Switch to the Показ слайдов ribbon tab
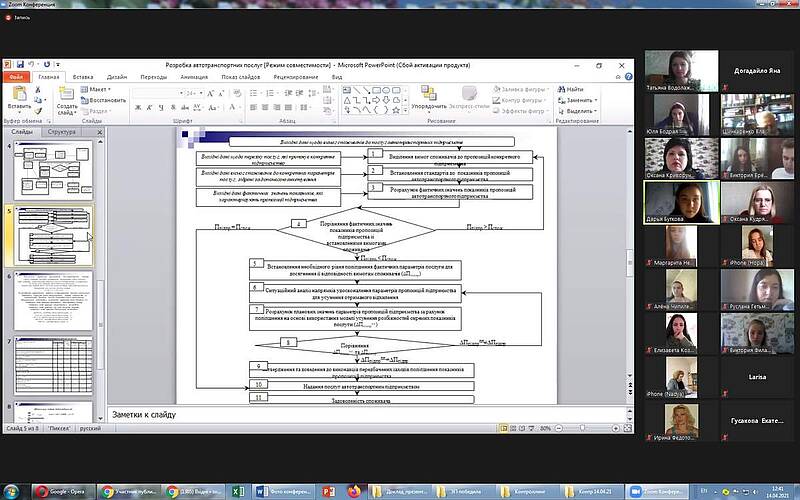The image size is (800, 500). tap(241, 77)
